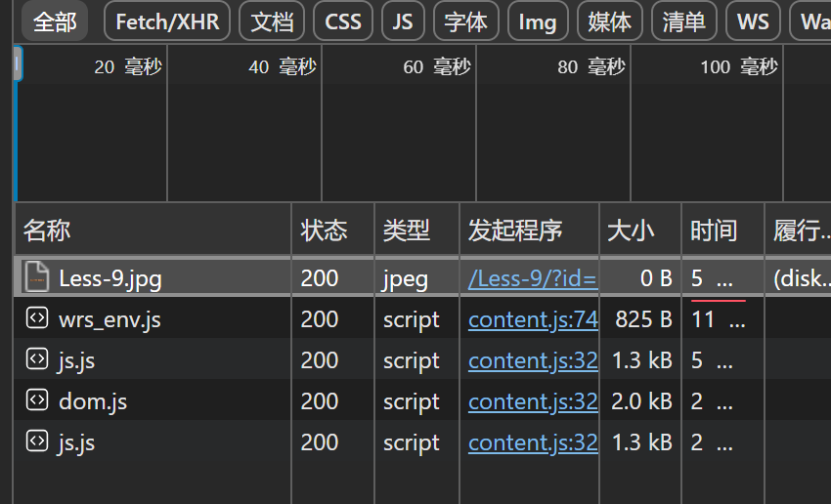Click the script type of wrs_env.js
Image resolution: width=831 pixels, height=504 pixels.
[x=412, y=319]
